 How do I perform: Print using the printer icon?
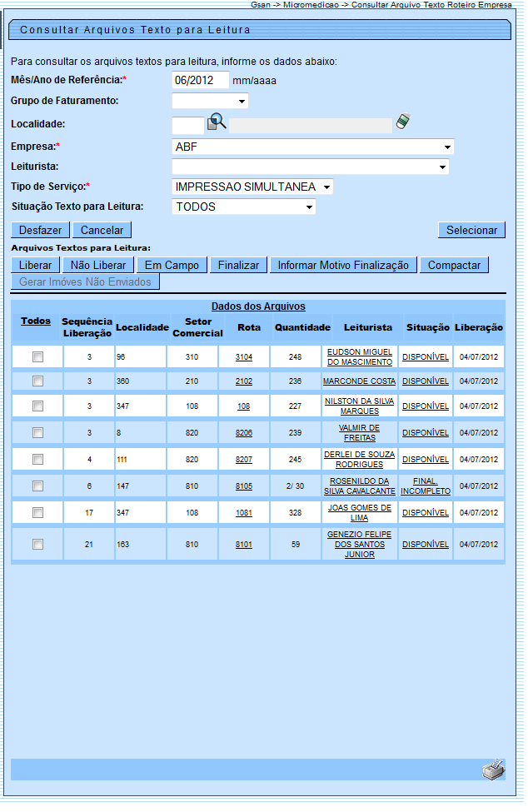493,770
